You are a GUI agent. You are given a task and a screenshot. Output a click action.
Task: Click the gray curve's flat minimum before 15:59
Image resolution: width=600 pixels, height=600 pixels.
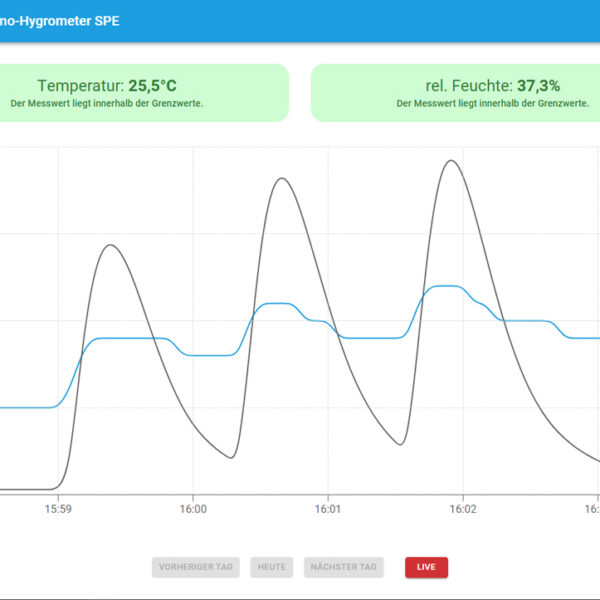[x=25, y=489]
